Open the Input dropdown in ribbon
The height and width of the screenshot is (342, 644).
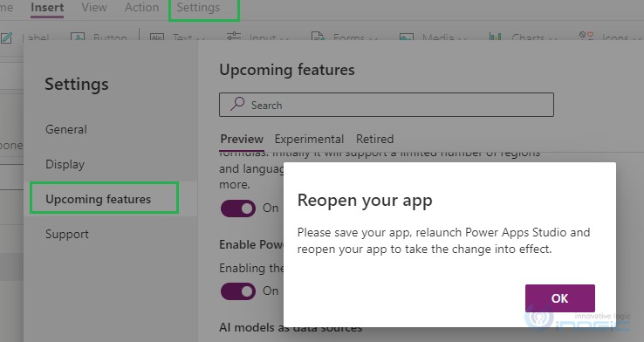(x=270, y=38)
